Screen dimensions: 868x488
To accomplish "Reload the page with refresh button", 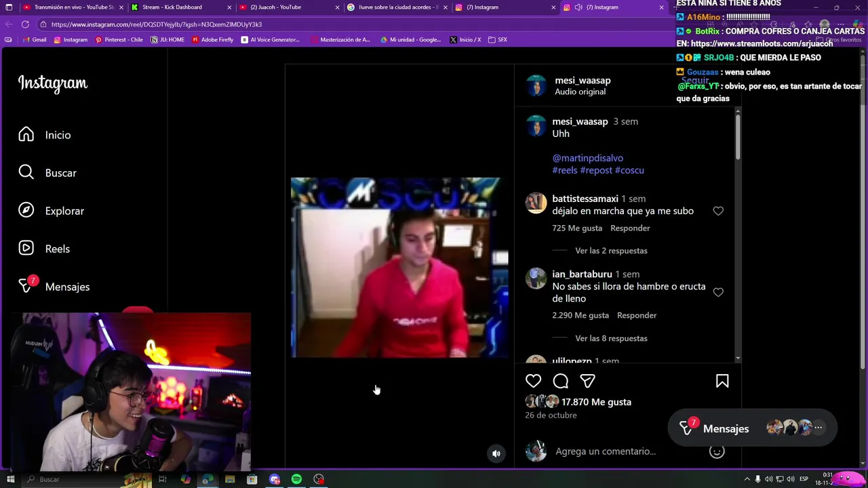I will [x=25, y=24].
